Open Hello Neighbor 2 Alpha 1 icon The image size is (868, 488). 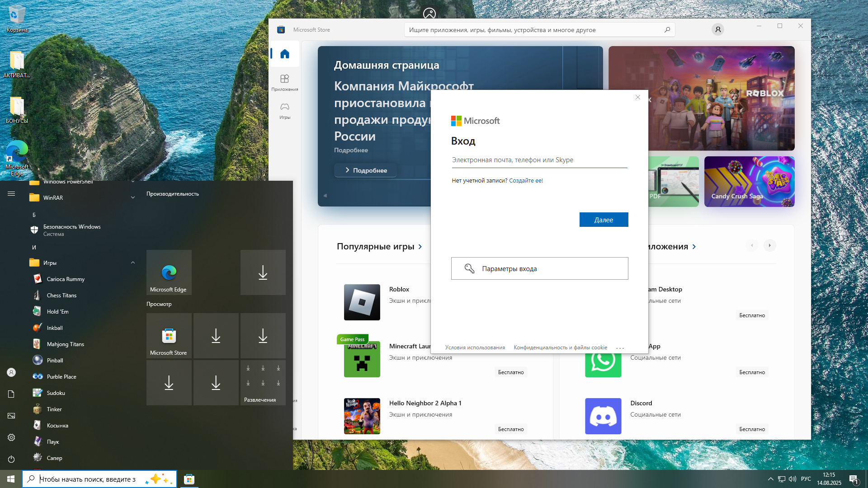click(362, 416)
